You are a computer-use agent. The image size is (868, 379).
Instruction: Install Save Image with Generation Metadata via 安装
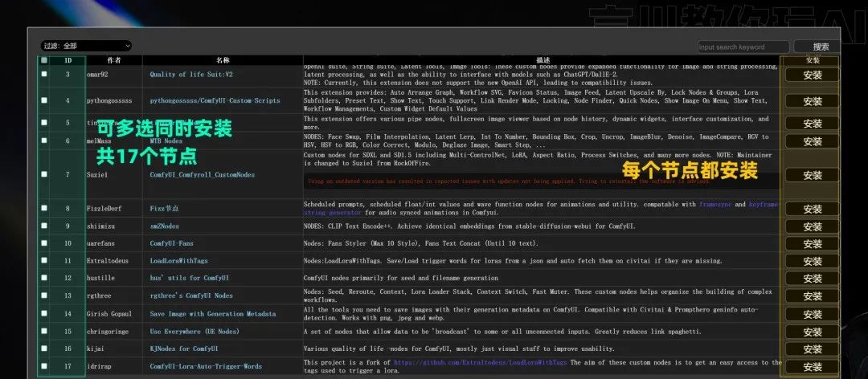coord(812,314)
